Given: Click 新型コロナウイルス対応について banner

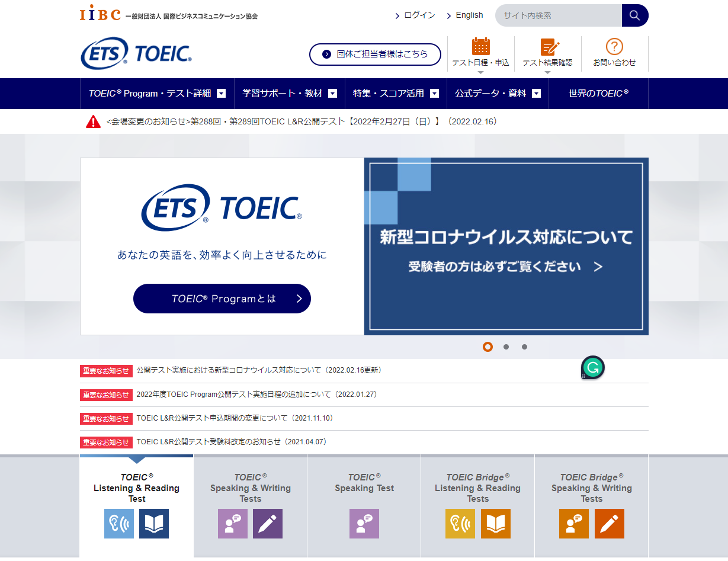Looking at the screenshot, I should (x=506, y=246).
